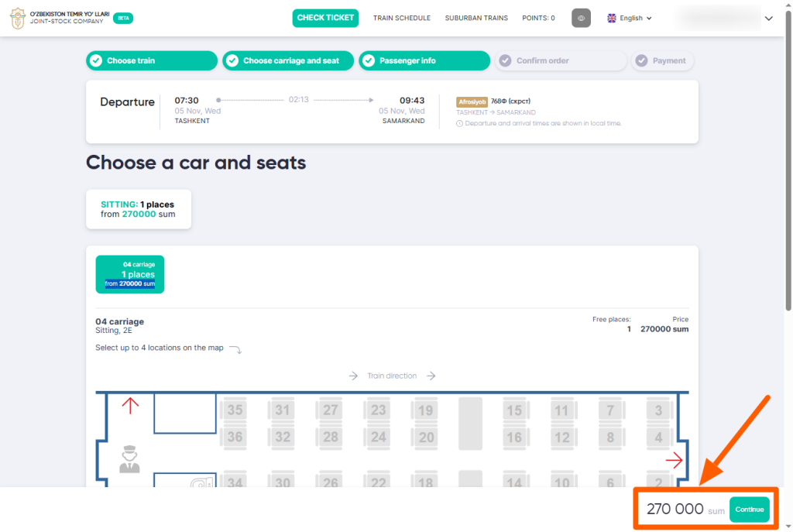Screen dimensions: 793x532
Task: Select seat 3 on carriage map
Action: coord(658,410)
